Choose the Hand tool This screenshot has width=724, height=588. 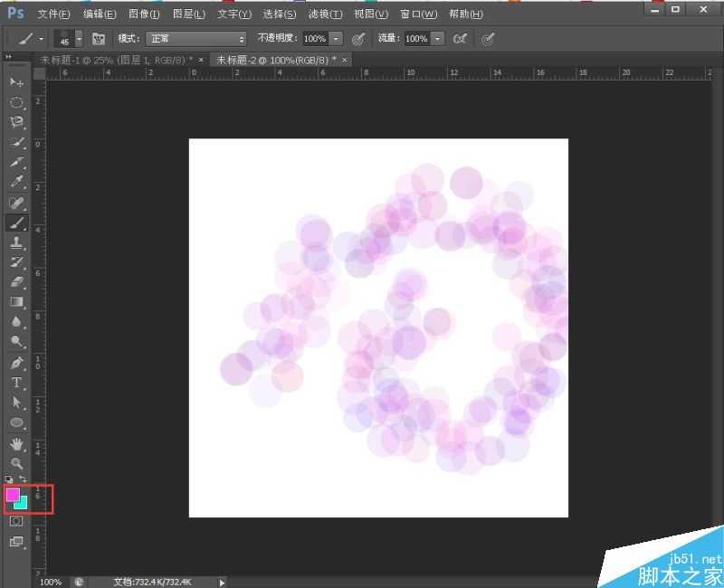(16, 443)
